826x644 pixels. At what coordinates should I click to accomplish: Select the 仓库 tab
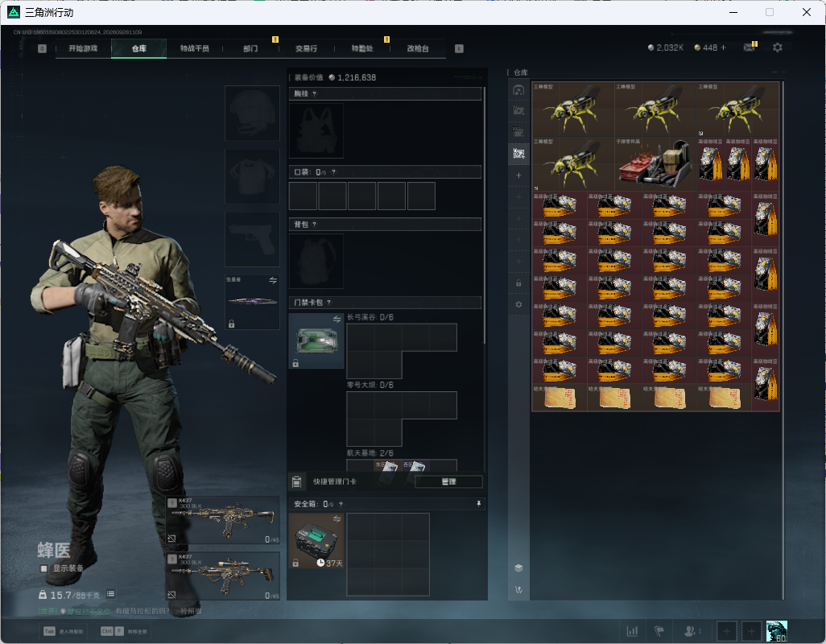pyautogui.click(x=139, y=48)
